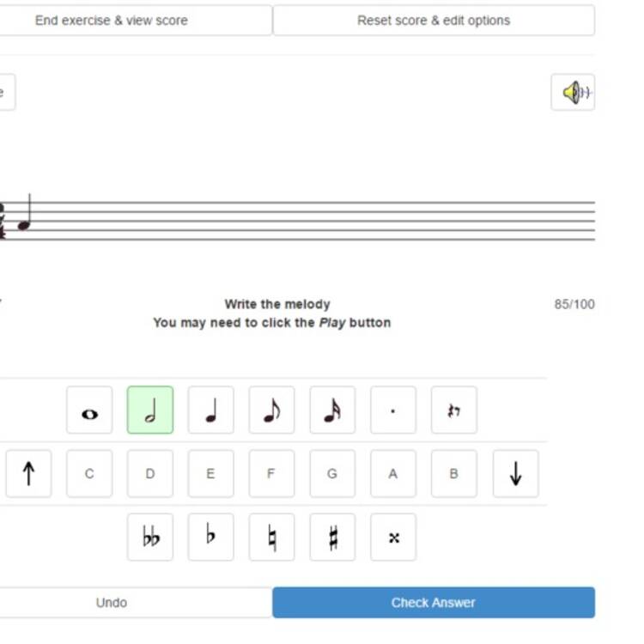Select the whole note duration
Image resolution: width=644 pixels, height=644 pixels.
pyautogui.click(x=89, y=410)
